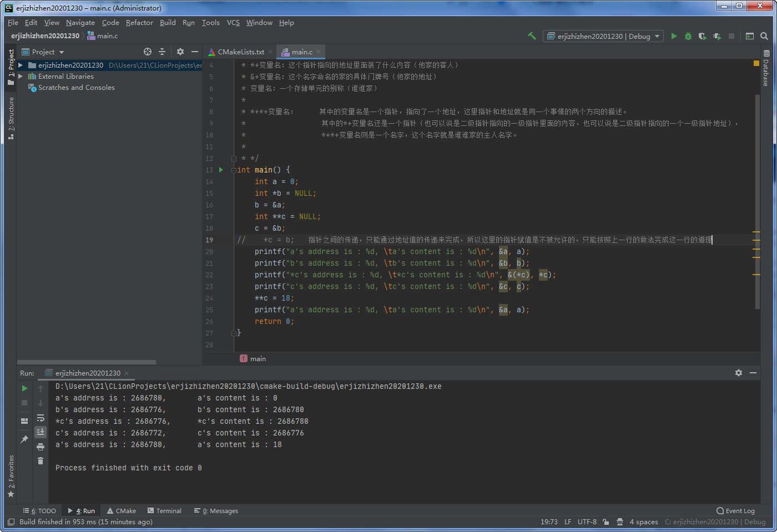Click the Stop icon in the toolbar
The height and width of the screenshot is (532, 777).
pyautogui.click(x=731, y=36)
